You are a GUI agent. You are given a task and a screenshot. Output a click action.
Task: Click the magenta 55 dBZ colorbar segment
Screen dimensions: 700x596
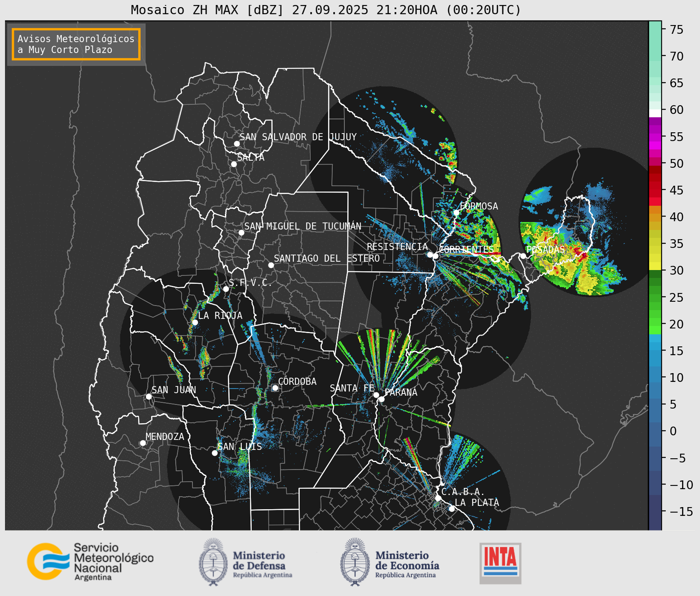click(655, 137)
